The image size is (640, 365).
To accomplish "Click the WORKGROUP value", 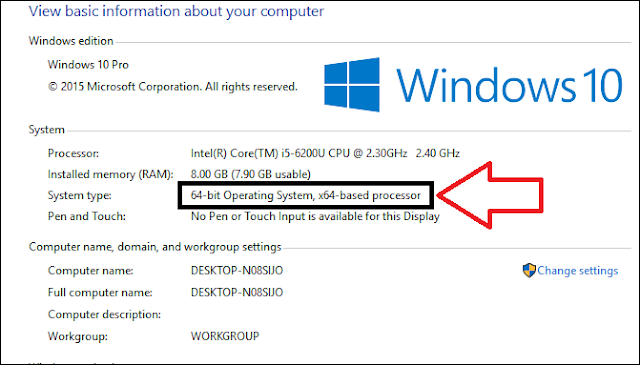I will (225, 336).
